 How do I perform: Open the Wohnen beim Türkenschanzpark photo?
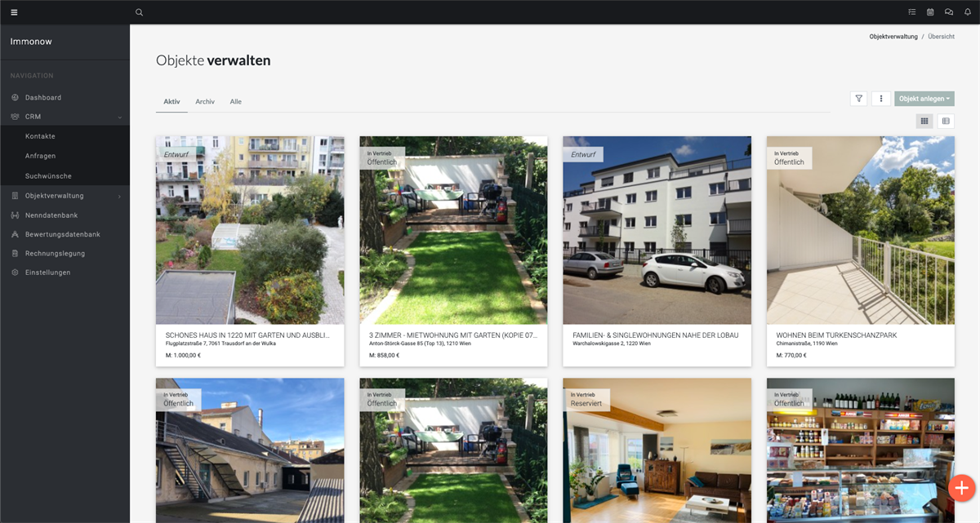click(861, 230)
